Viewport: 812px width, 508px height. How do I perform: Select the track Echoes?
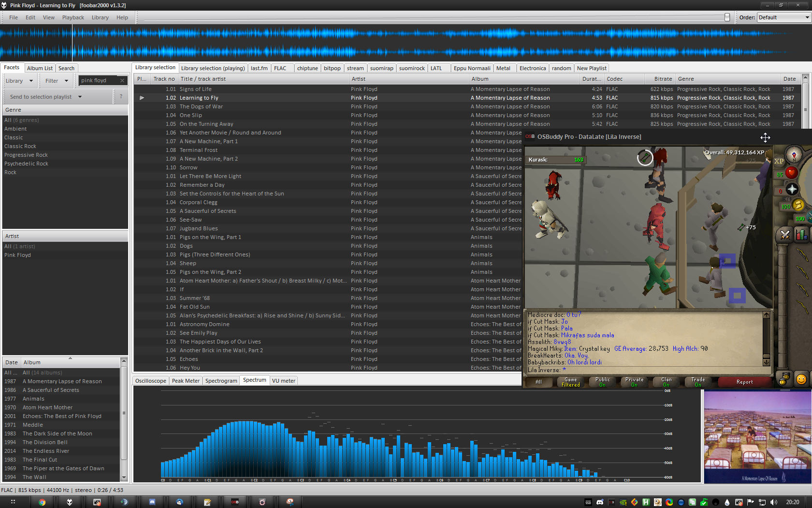coord(188,359)
